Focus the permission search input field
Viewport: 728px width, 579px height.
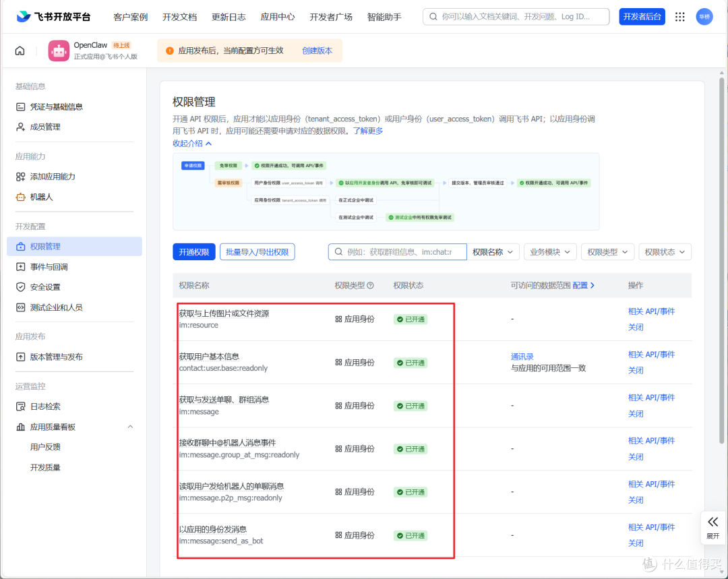[x=398, y=251]
